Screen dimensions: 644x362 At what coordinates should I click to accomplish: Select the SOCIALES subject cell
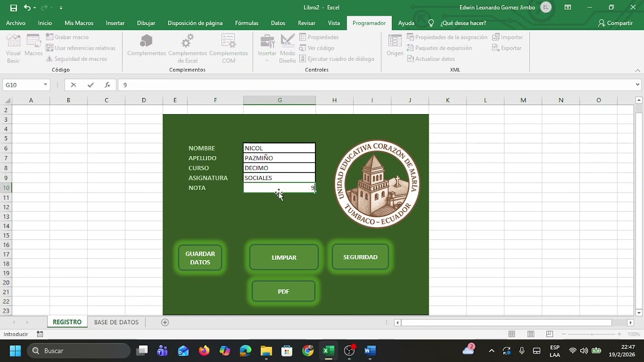pyautogui.click(x=279, y=178)
